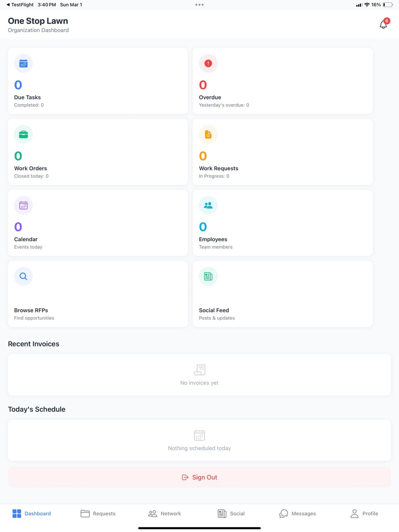399x532 pixels.
Task: Switch to the Network tab label
Action: [x=171, y=514]
